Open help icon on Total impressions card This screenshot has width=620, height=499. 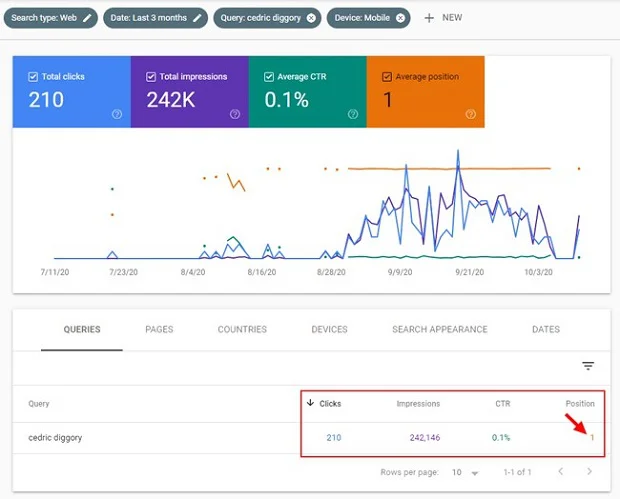[x=235, y=114]
